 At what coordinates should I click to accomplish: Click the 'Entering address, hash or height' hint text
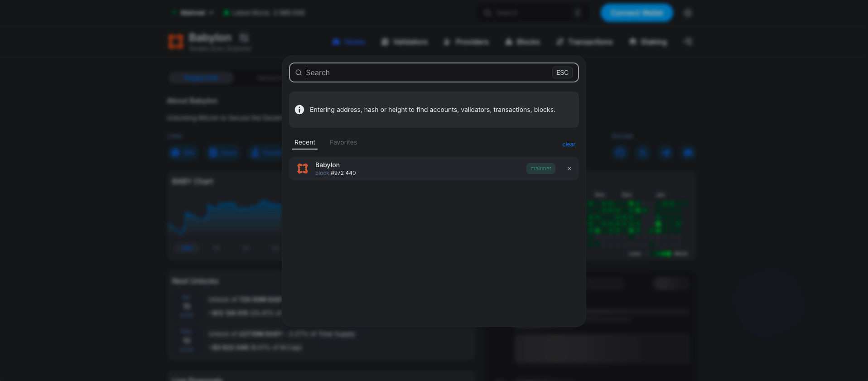[x=432, y=110]
